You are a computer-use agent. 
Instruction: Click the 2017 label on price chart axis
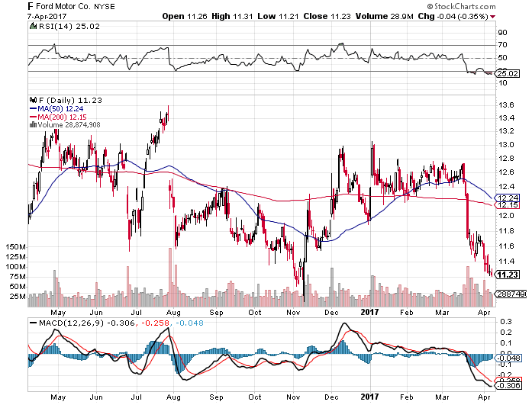point(370,312)
